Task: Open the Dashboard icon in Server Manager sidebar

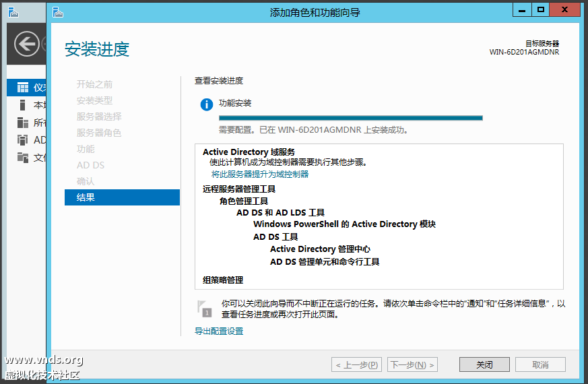Action: (22, 88)
